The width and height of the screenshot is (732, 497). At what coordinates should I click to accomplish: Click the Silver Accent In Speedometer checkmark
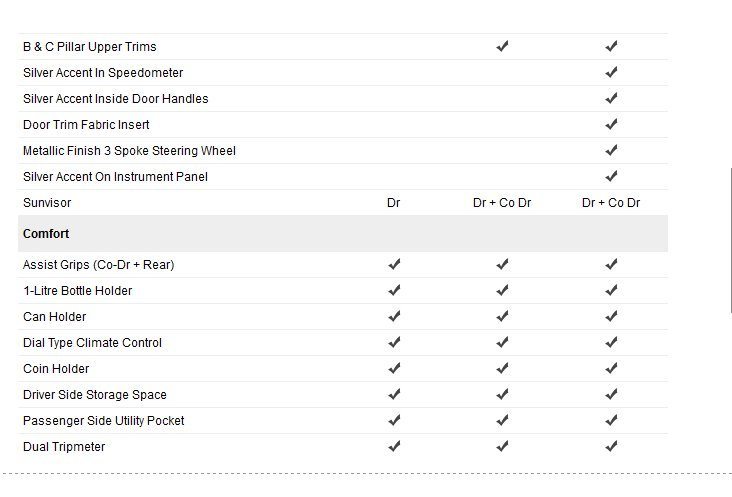tap(611, 72)
